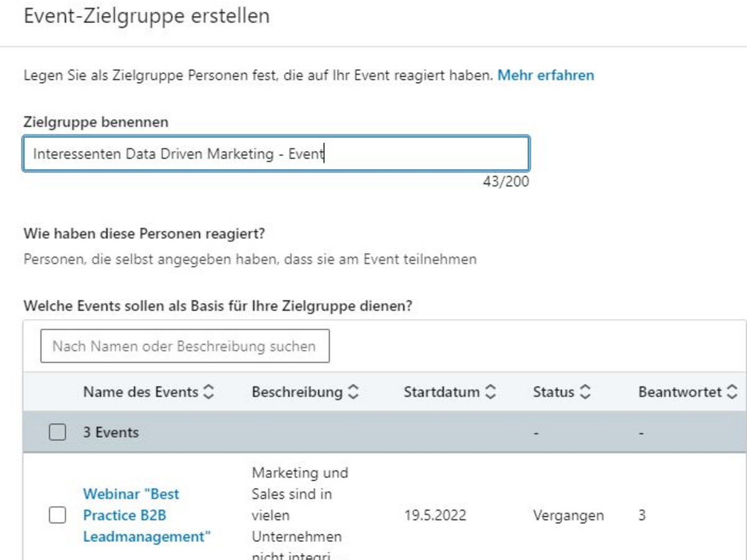Open the Mehr erfahren link

click(545, 75)
